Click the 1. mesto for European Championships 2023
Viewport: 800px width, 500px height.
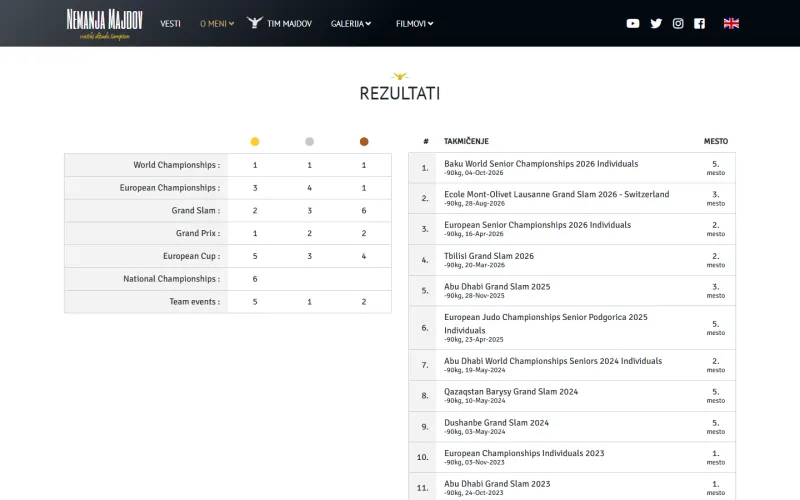[x=716, y=457]
